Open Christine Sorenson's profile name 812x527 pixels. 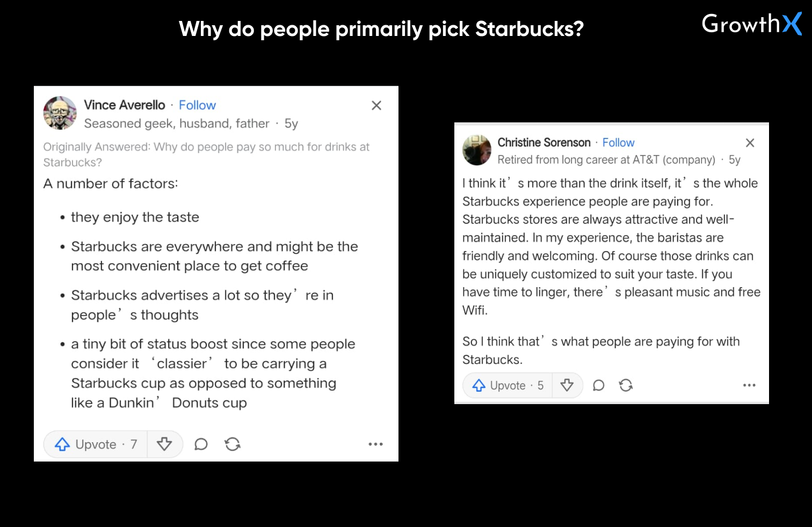544,143
